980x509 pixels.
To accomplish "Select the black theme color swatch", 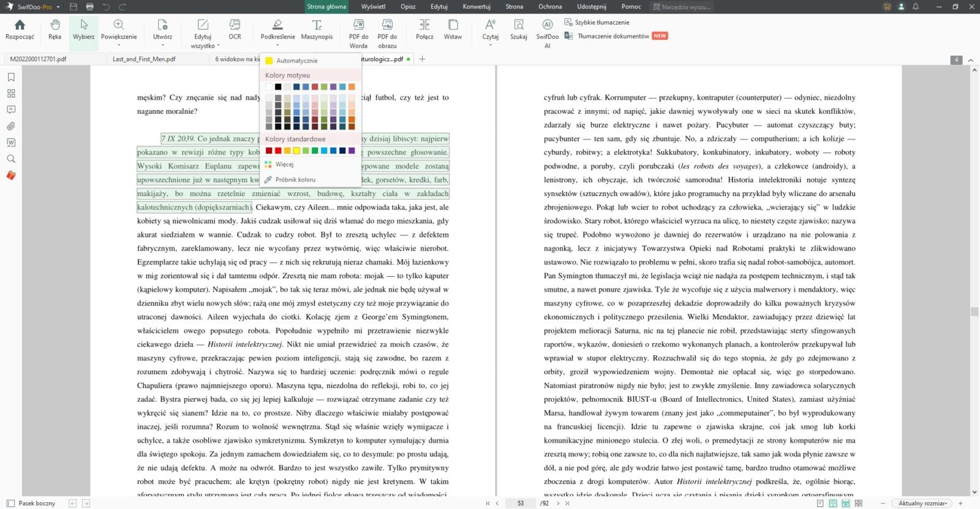I will 278,87.
